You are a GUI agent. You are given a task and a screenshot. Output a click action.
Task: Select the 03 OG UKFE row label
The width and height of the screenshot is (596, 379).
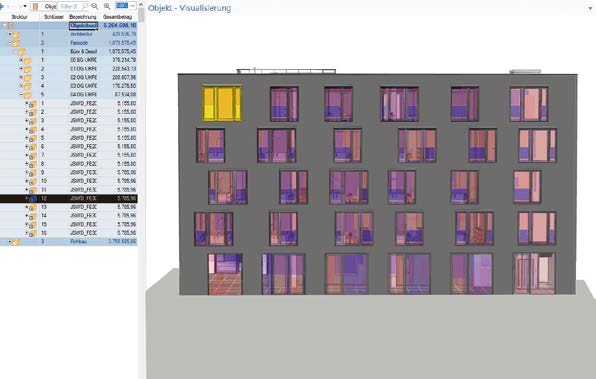click(84, 86)
